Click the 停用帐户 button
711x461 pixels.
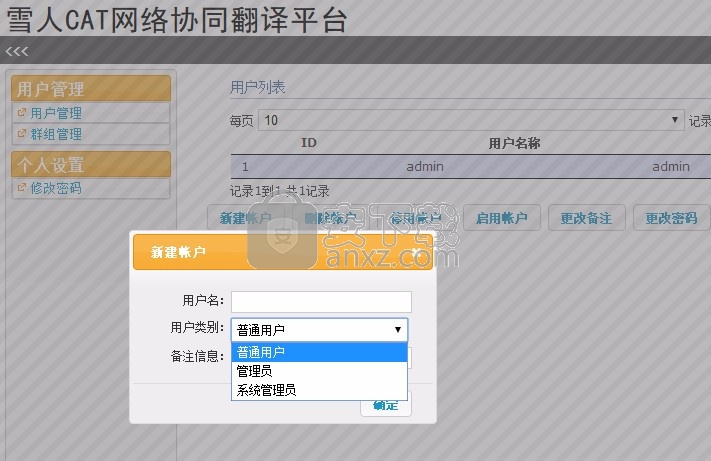416,218
